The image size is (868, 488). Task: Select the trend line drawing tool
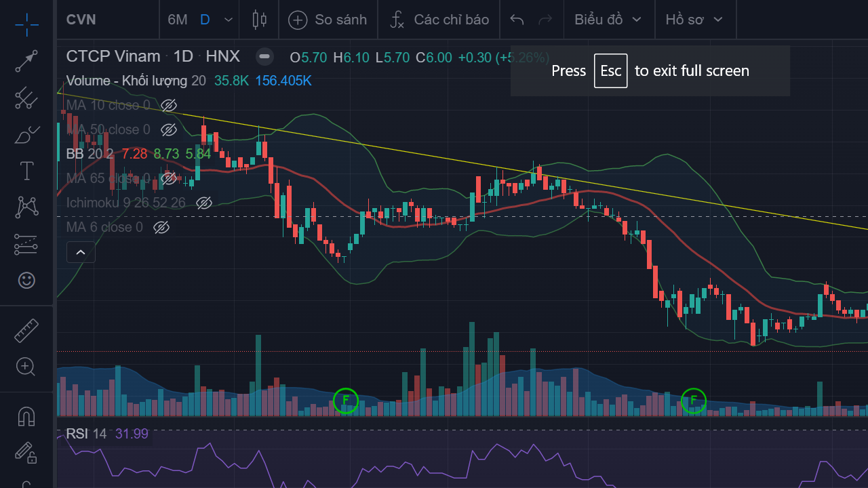26,61
